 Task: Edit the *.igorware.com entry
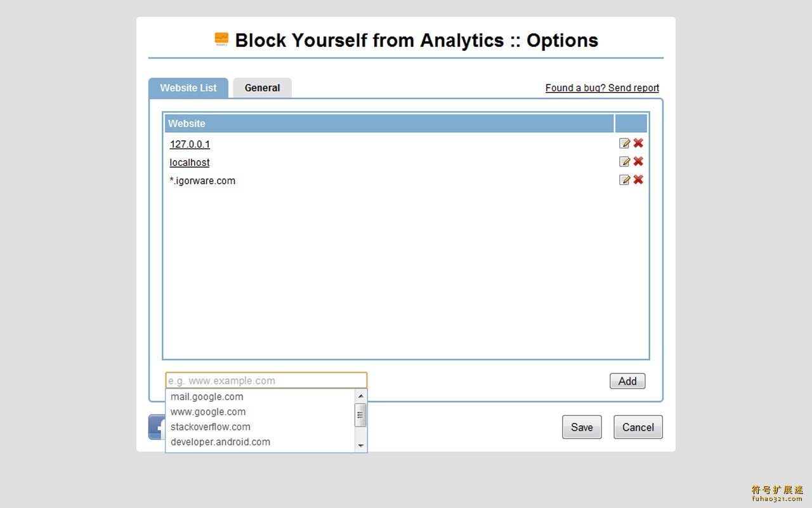tap(625, 180)
